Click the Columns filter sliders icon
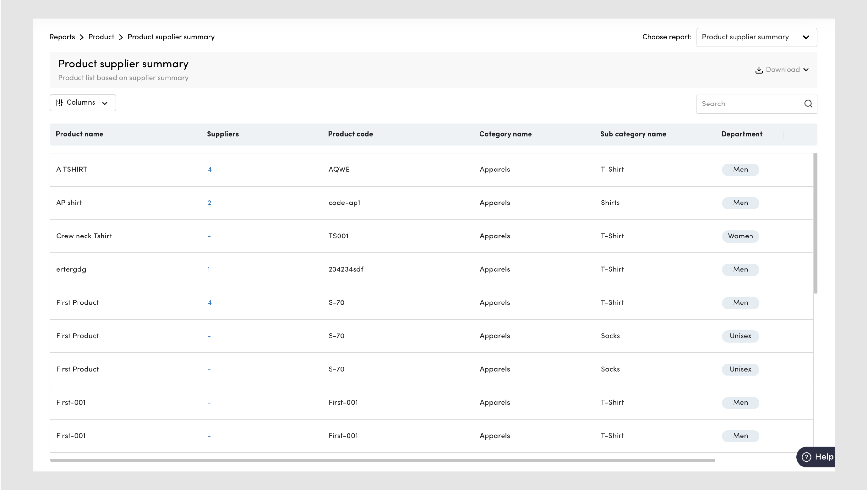The height and width of the screenshot is (490, 868). click(x=59, y=102)
